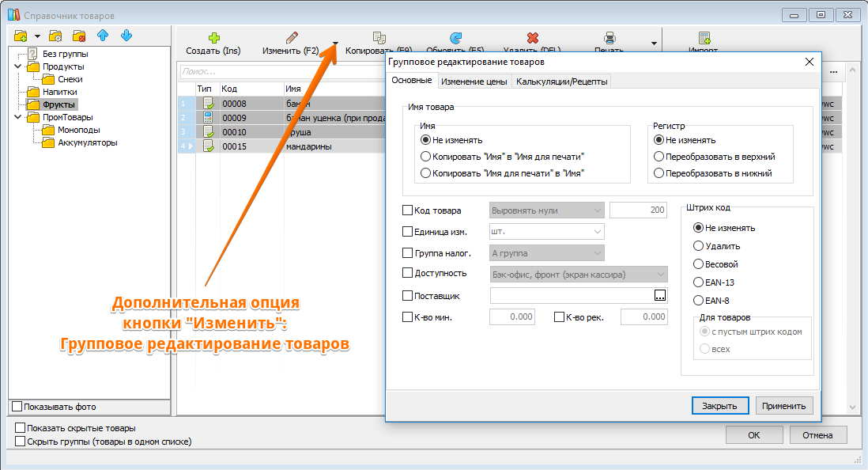Enable the Группа налог. checkbox
This screenshot has height=470, width=868.
(407, 252)
